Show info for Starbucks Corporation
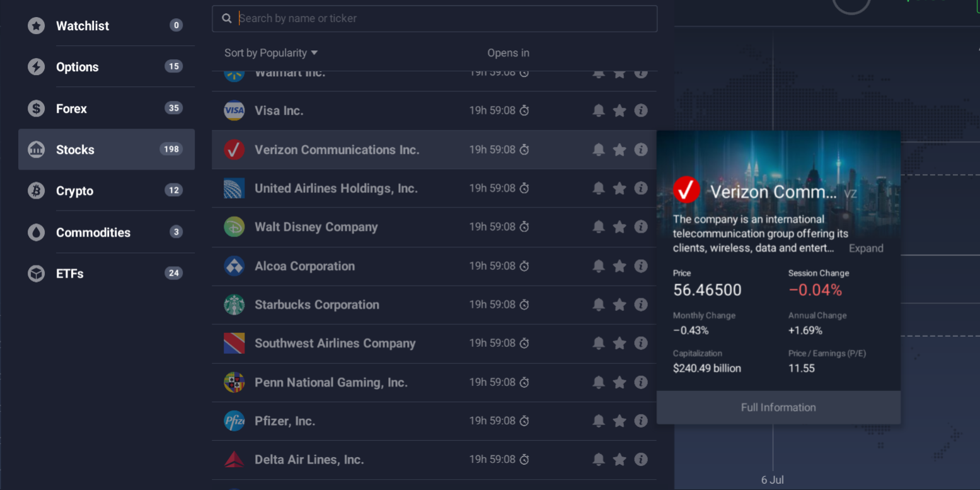 [x=641, y=305]
